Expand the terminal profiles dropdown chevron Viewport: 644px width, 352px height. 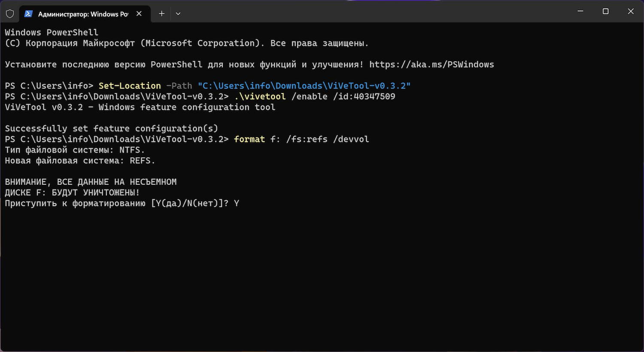178,14
